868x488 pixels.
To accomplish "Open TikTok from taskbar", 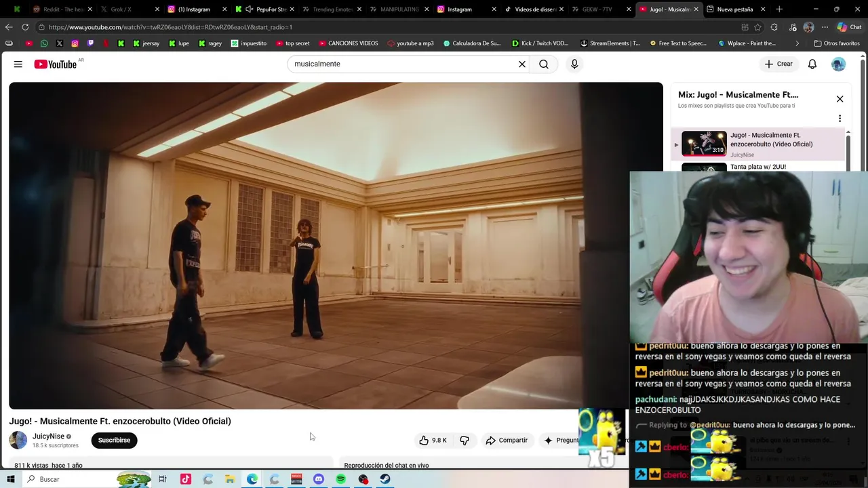I will point(185,479).
